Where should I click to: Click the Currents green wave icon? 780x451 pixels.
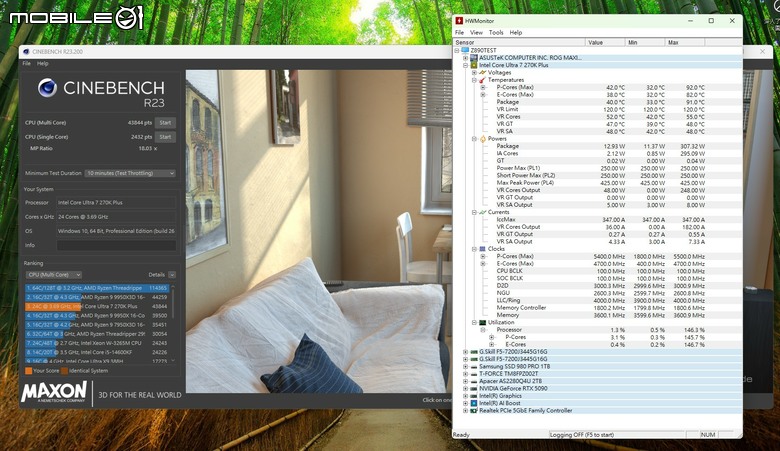click(x=483, y=212)
